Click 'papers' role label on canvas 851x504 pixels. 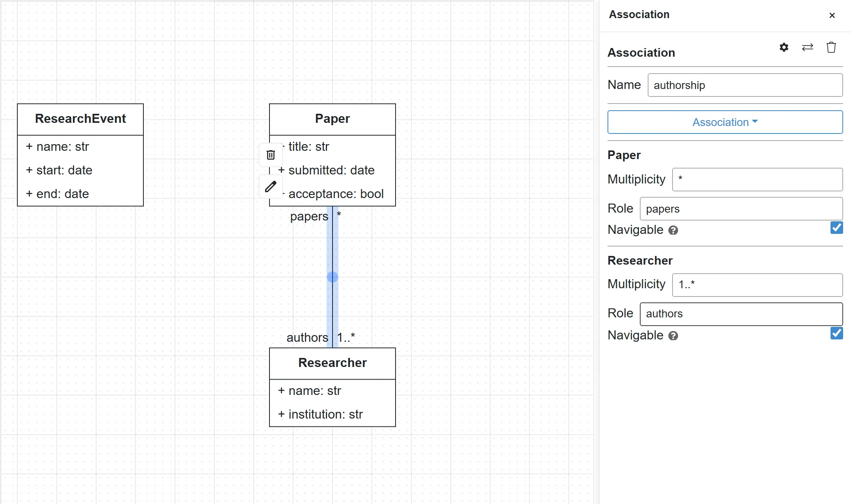pos(309,217)
